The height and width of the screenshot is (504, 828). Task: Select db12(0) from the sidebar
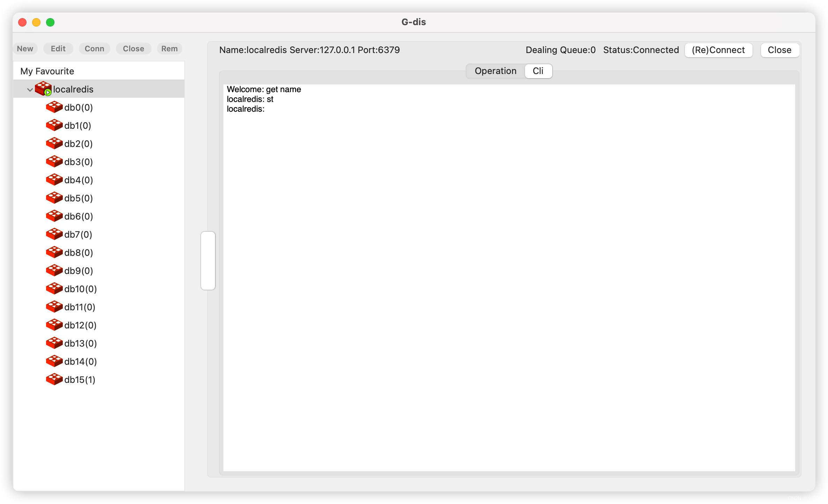click(x=80, y=325)
